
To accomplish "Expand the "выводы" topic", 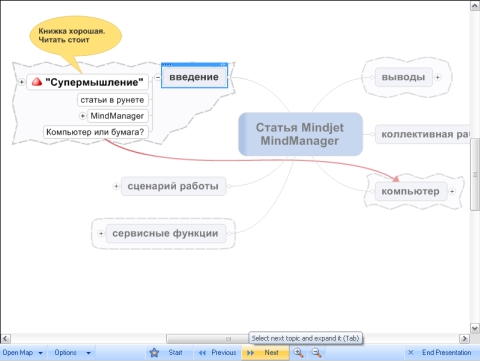I will point(438,77).
